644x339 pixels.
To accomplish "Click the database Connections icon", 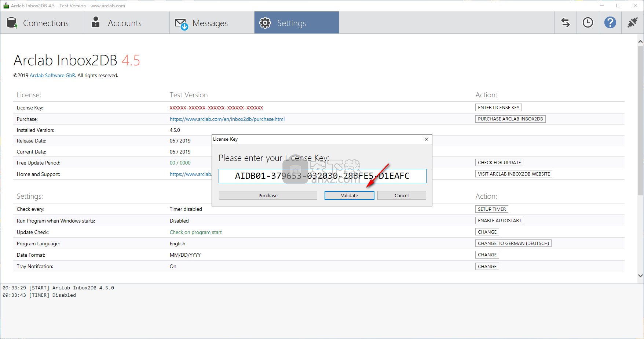I will [x=12, y=23].
